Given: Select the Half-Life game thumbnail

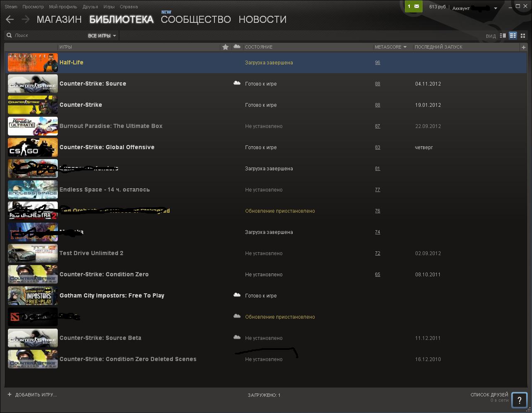Looking at the screenshot, I should point(33,62).
